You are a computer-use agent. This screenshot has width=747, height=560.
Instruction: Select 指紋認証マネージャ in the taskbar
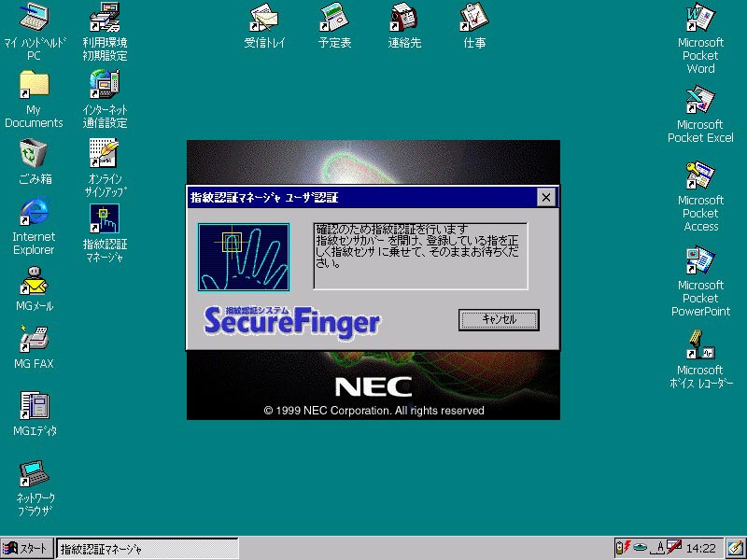[147, 549]
